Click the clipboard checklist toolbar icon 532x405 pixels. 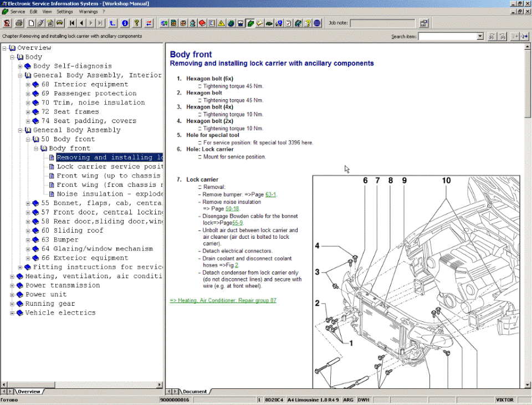[x=288, y=23]
